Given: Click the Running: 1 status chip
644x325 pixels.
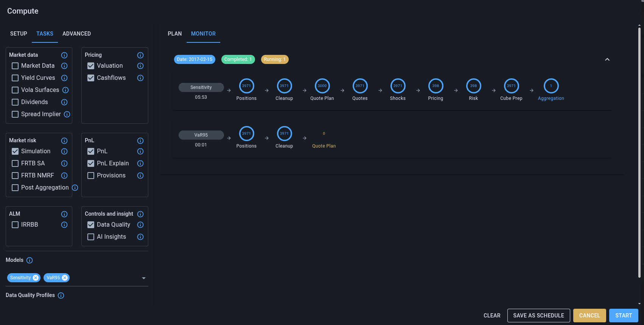Looking at the screenshot, I should 275,59.
